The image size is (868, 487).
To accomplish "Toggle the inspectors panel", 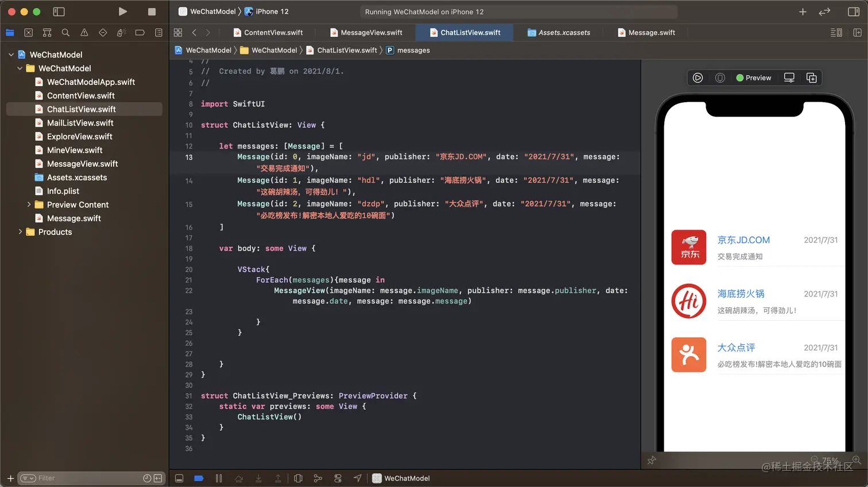I will point(854,11).
